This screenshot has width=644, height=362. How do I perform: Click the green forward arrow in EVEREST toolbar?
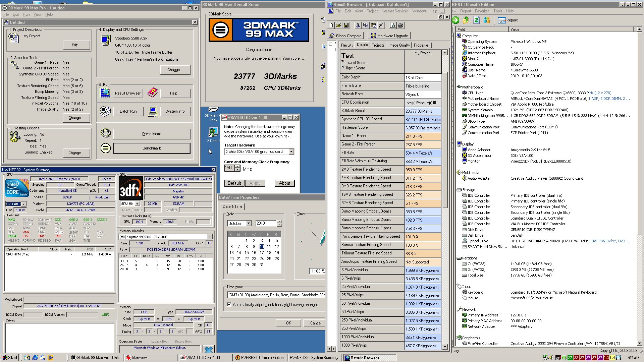coord(455,20)
